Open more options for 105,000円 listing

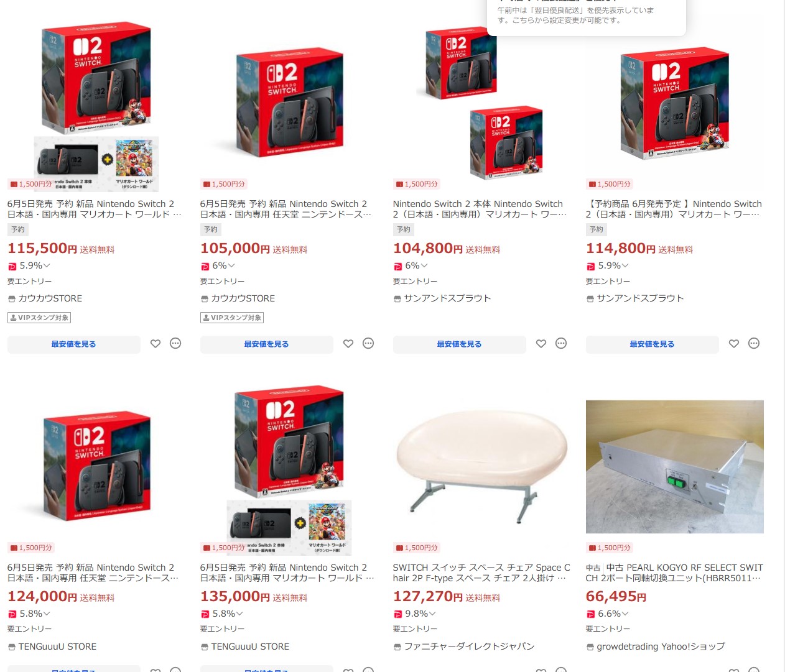[x=368, y=343]
